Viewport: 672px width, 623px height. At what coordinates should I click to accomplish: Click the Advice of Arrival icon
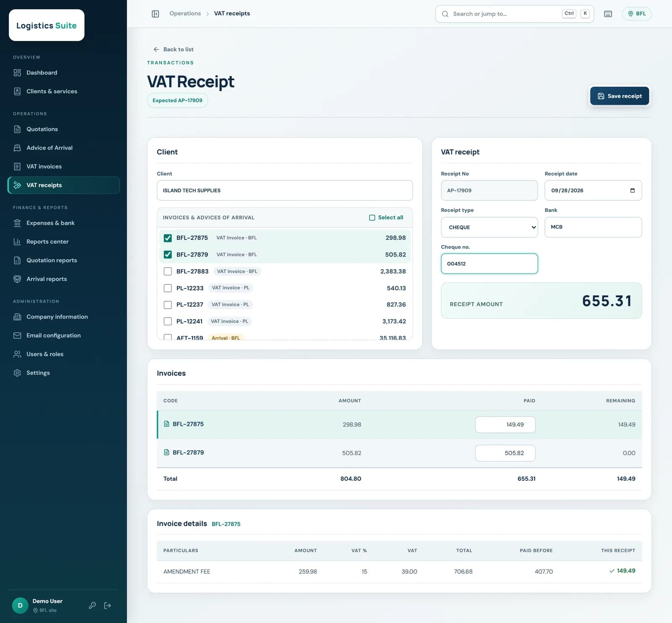pos(17,148)
